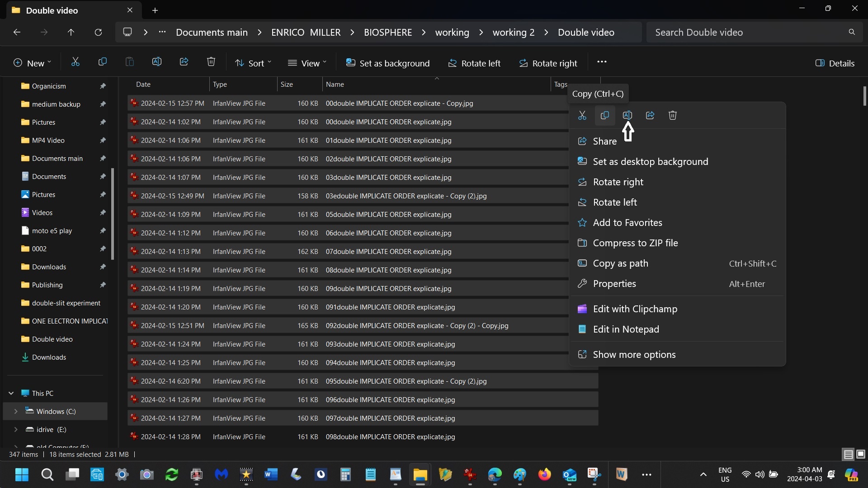Click inside the Search Double video field
Image resolution: width=868 pixels, height=488 pixels.
pyautogui.click(x=746, y=32)
